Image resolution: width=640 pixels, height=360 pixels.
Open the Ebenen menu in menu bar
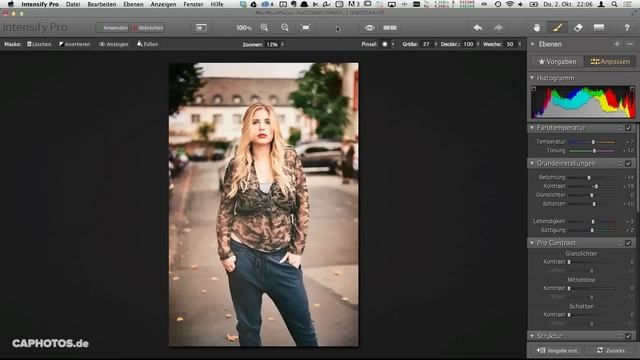tap(133, 4)
